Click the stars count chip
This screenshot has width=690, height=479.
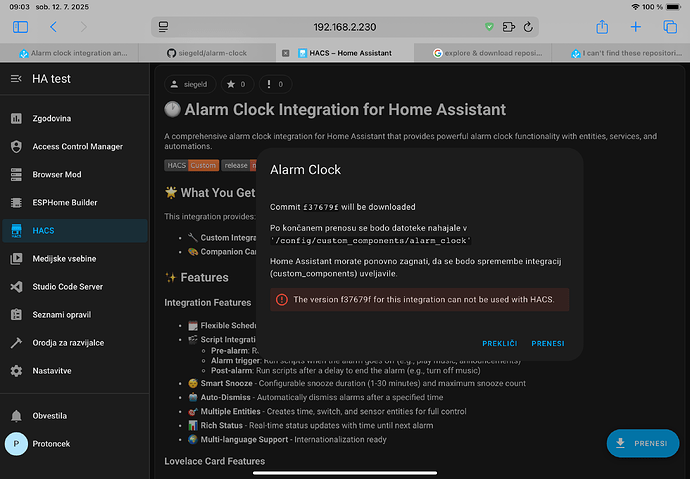point(237,84)
